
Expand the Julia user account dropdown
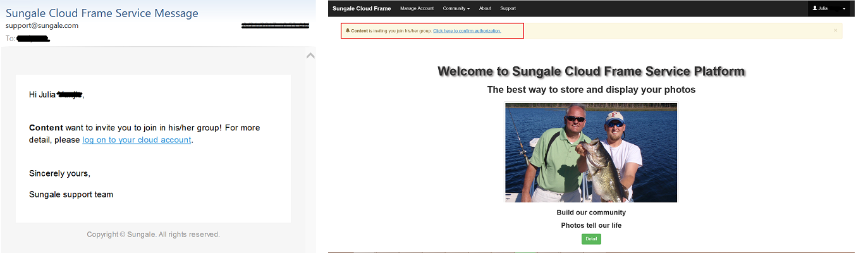pyautogui.click(x=829, y=8)
